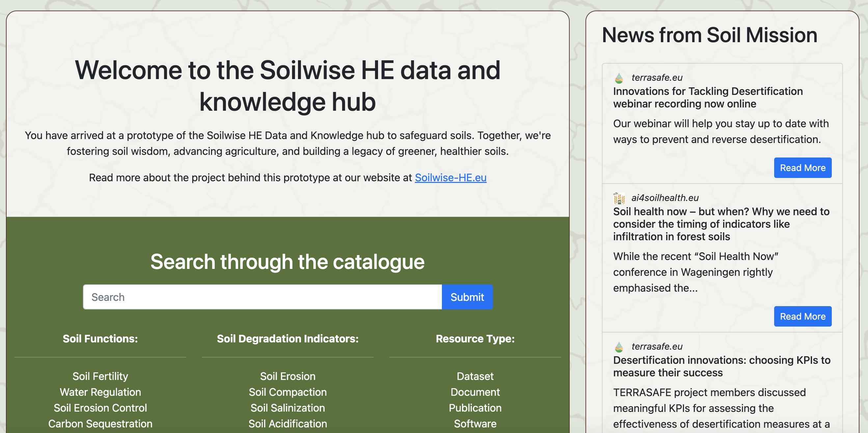Click the Wageningen conference summary text
The width and height of the screenshot is (868, 433).
pos(695,272)
